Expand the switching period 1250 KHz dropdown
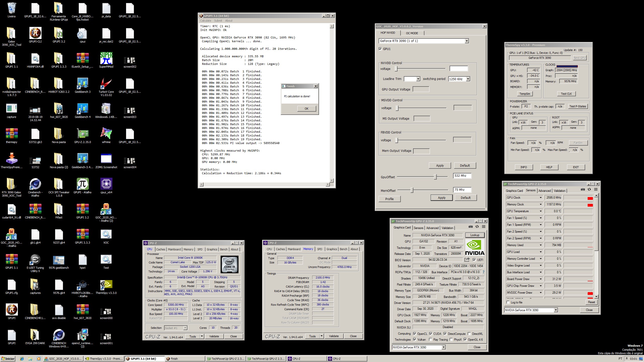This screenshot has width=644, height=362. 468,79
